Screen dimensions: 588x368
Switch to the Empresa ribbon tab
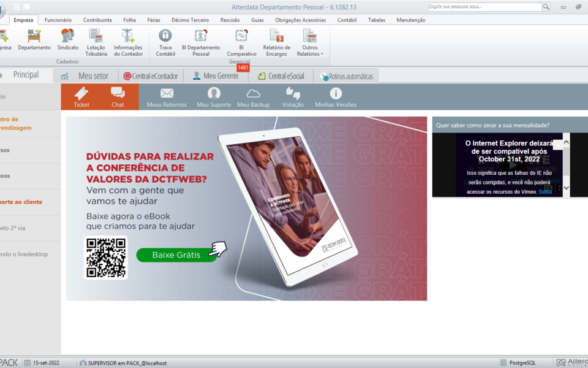coord(23,20)
